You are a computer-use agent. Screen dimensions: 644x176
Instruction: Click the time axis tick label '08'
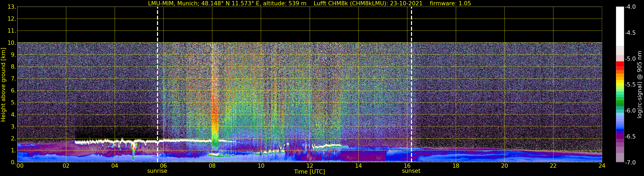click(x=212, y=166)
